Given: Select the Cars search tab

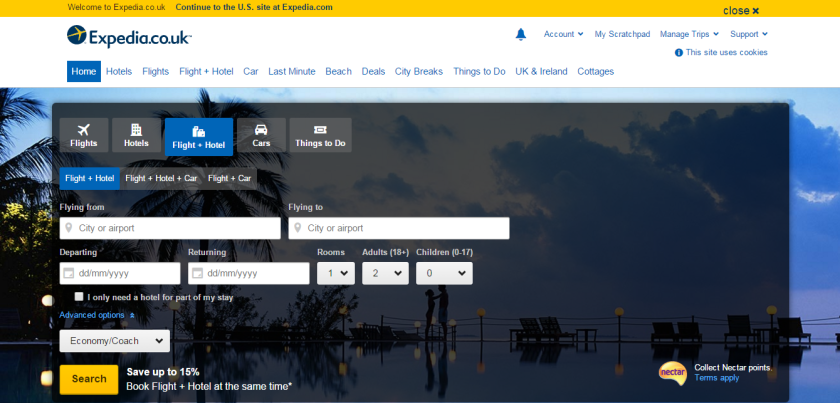Looking at the screenshot, I should [261, 135].
